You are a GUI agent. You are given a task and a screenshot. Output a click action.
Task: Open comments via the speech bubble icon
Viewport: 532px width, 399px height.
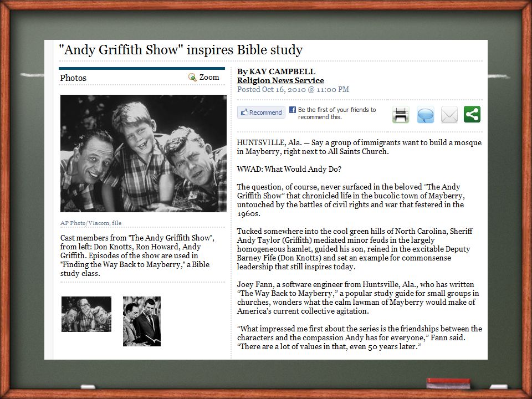425,115
